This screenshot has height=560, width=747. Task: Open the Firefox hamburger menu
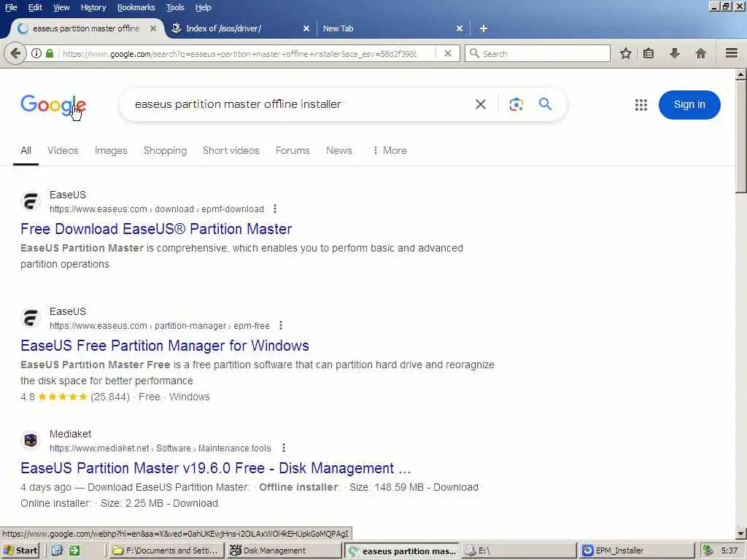[x=732, y=53]
